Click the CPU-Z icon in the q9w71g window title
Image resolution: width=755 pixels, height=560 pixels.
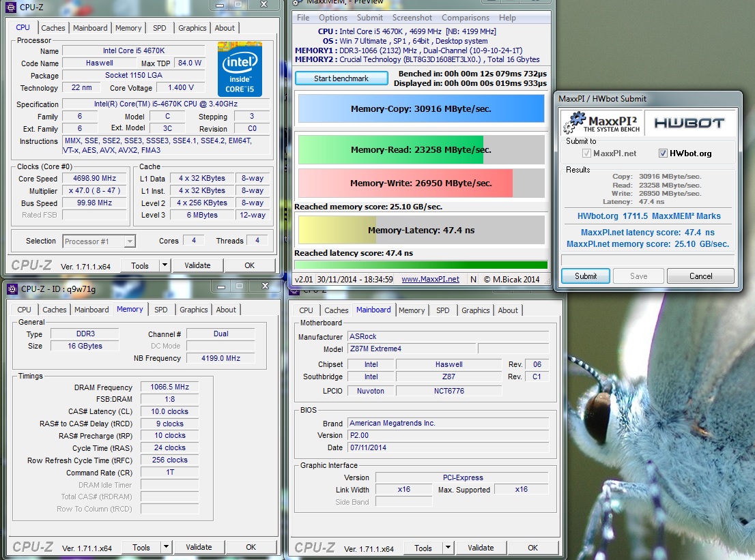[x=12, y=289]
